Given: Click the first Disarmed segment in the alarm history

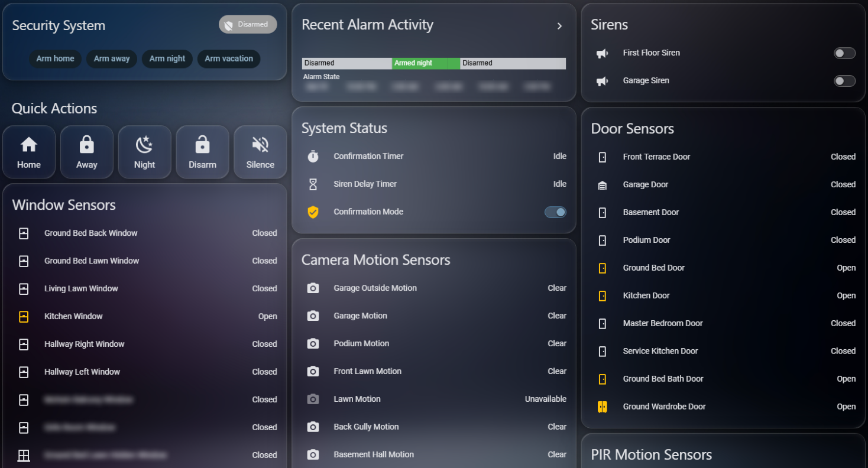Looking at the screenshot, I should 347,63.
